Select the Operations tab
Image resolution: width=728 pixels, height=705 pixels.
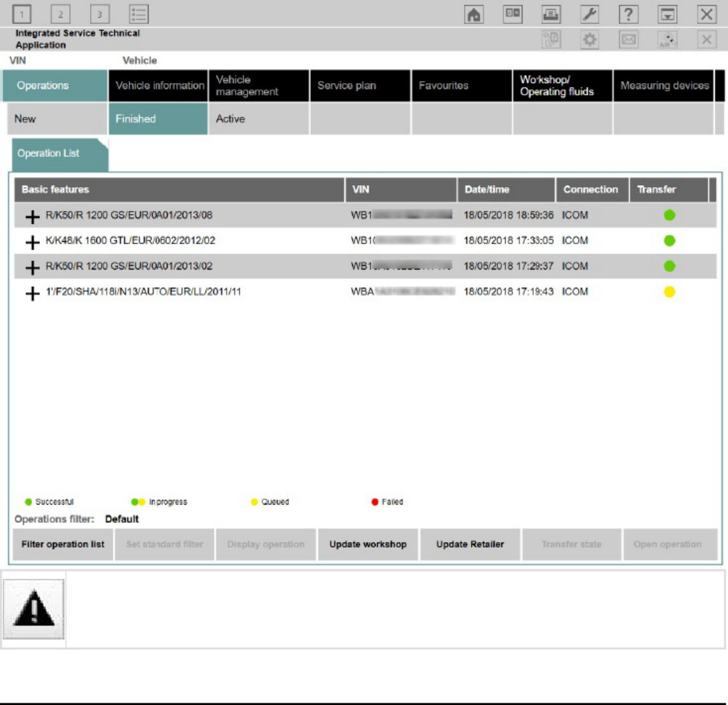(55, 86)
